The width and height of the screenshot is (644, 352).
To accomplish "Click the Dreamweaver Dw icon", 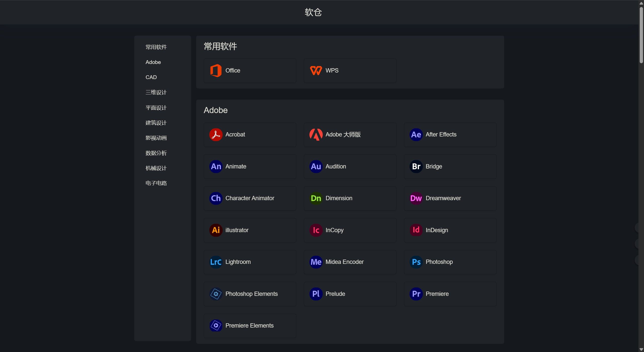I will (416, 198).
